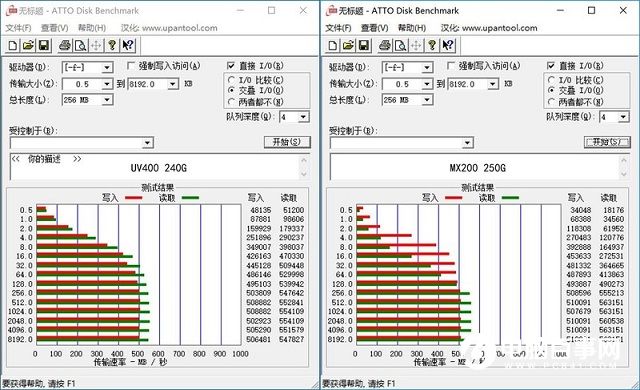Screen dimensions: 640x390
Task: Open drive [-f-] dropdown in left window
Action: click(107, 67)
